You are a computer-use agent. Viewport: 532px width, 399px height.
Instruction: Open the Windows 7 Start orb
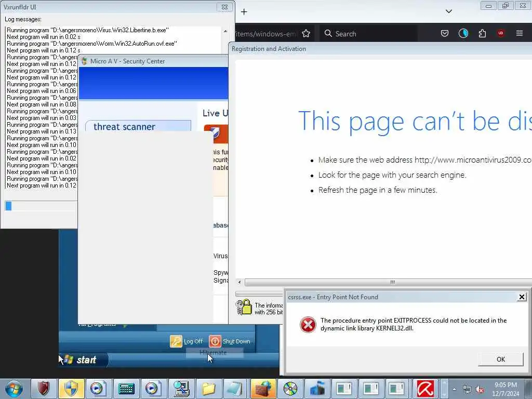point(14,389)
